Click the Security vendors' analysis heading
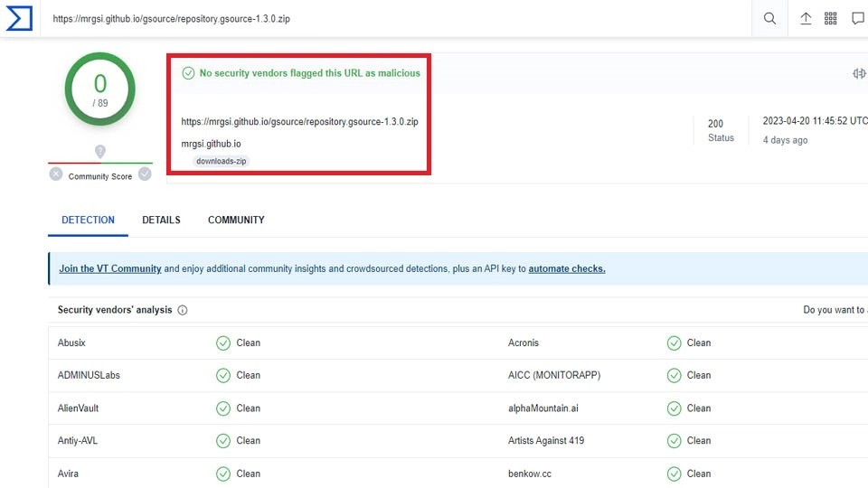868x488 pixels. click(x=115, y=310)
